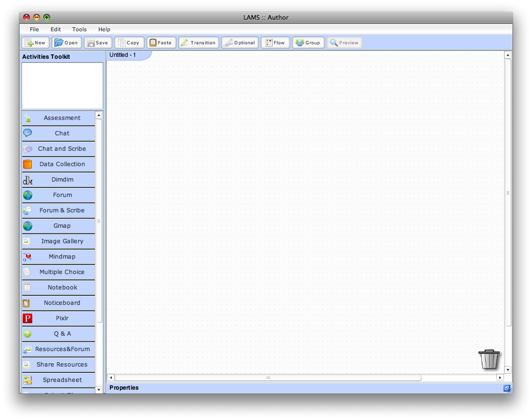The width and height of the screenshot is (532, 420).
Task: Select the Pixlr activity tool
Action: (x=58, y=318)
